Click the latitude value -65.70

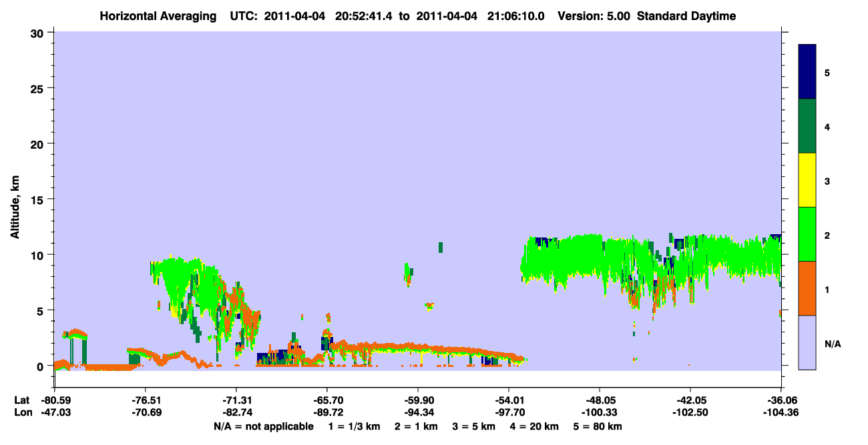point(327,400)
